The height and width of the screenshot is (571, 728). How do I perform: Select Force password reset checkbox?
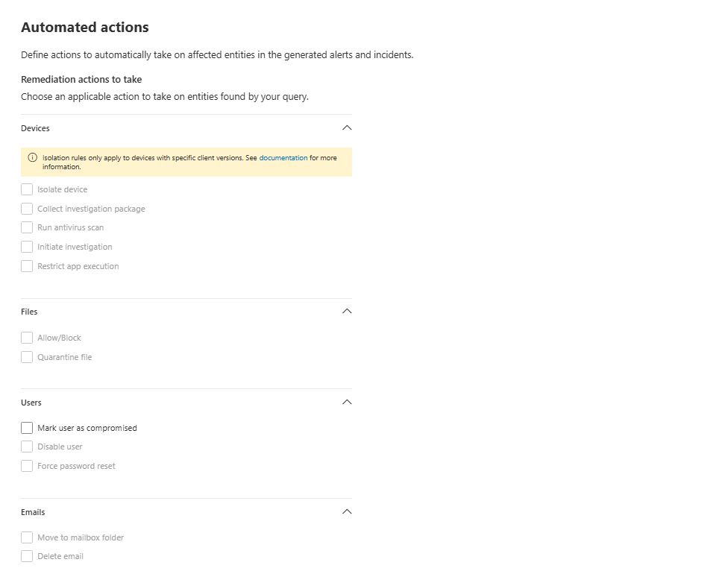27,466
